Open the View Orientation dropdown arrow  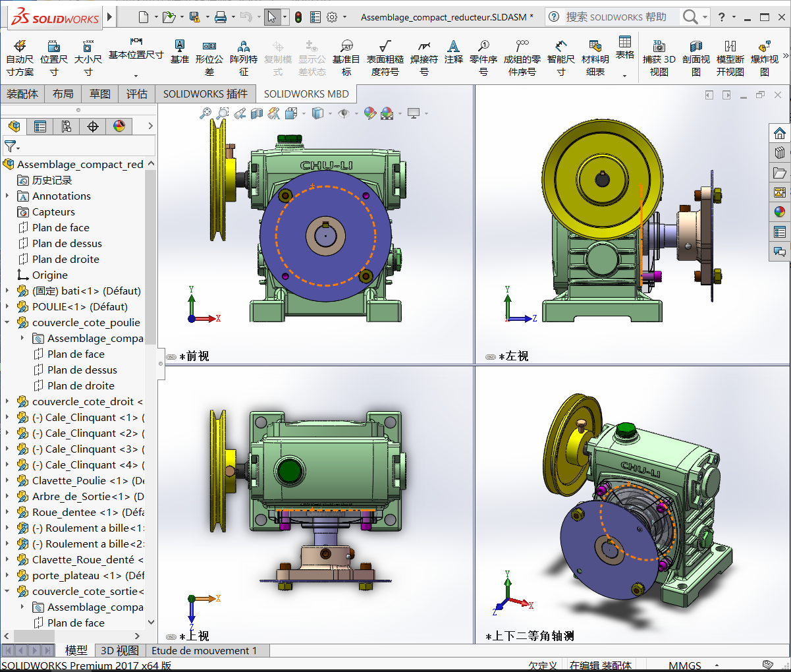(304, 113)
